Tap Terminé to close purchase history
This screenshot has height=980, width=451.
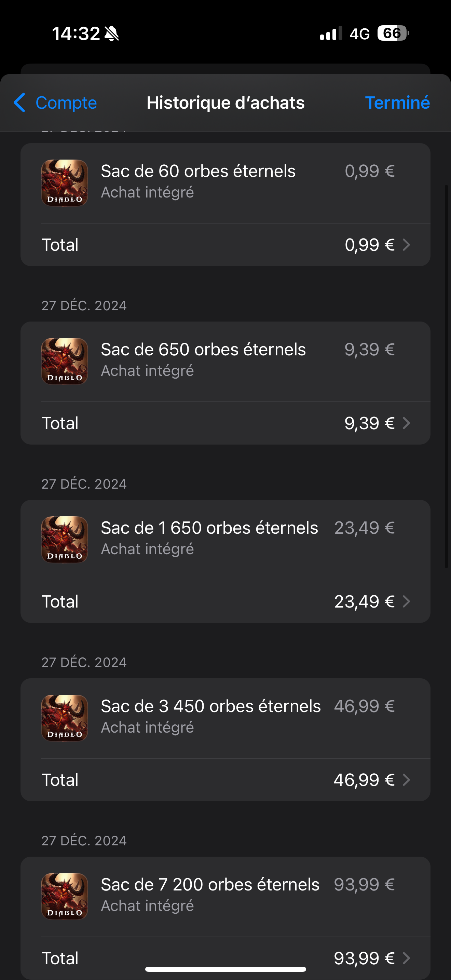(x=397, y=103)
